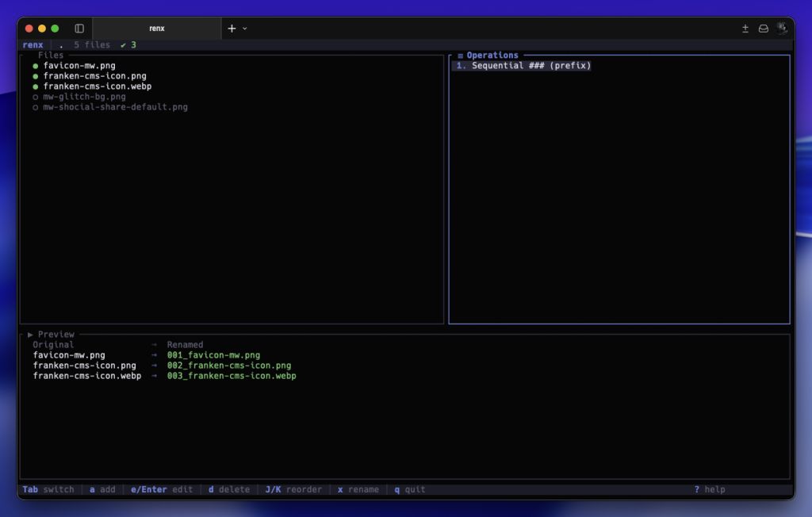Click renamed 003_franken-cms-icon.webp in Preview
The image size is (812, 517).
232,376
